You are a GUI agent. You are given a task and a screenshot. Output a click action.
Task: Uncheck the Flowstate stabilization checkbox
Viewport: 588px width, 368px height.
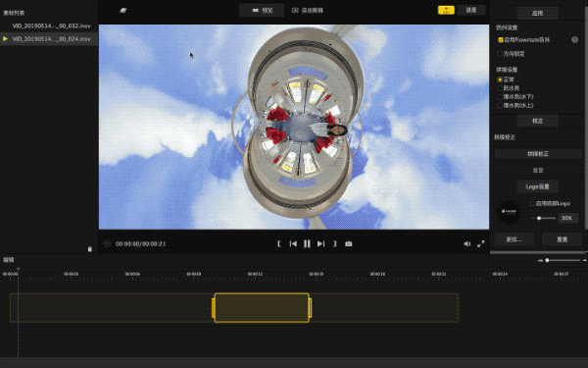click(x=501, y=39)
